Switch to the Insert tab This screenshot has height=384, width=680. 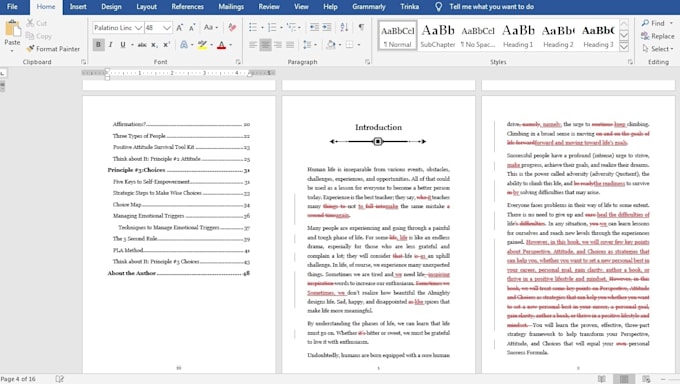point(78,7)
